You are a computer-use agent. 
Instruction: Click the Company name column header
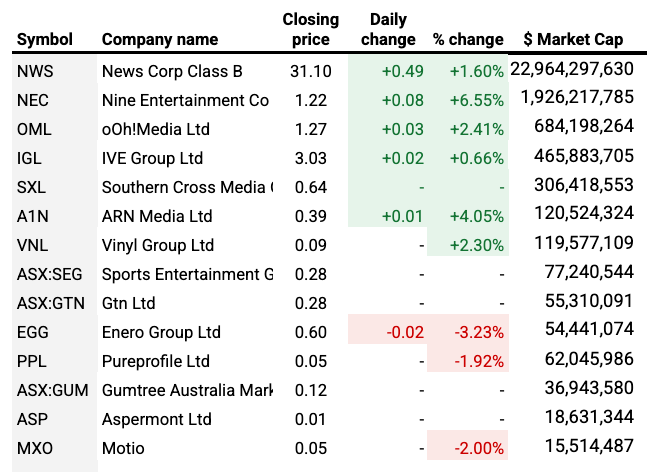[x=160, y=40]
